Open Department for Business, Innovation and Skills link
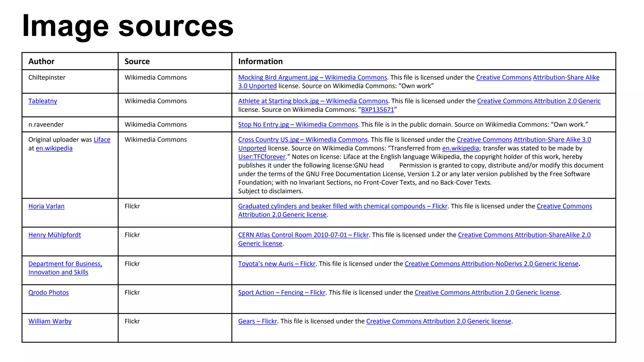The image size is (644, 362). tap(65, 264)
